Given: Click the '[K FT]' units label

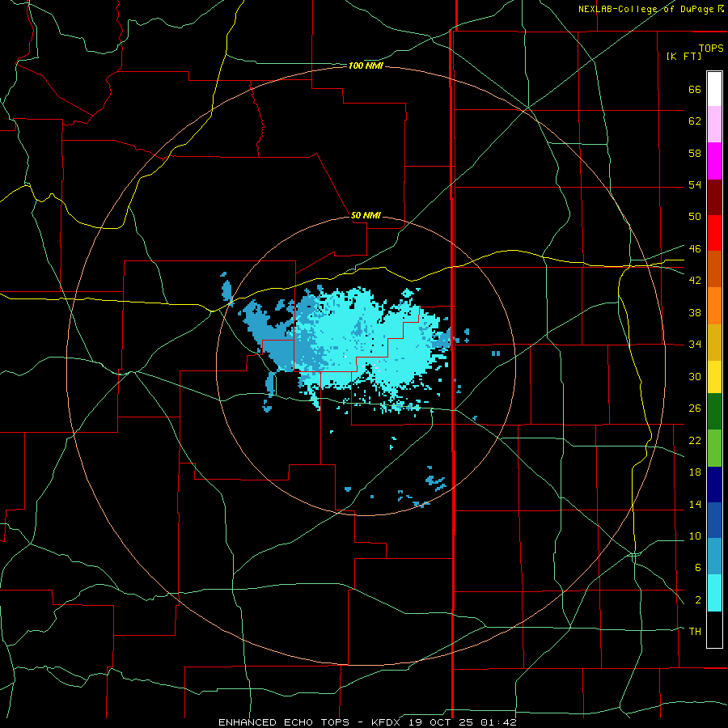Looking at the screenshot, I should click(x=684, y=56).
